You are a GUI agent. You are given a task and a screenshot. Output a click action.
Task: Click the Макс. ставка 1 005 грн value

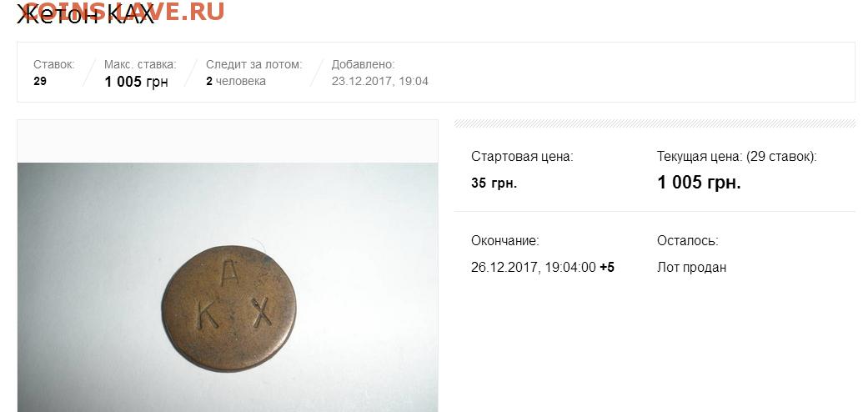point(136,82)
